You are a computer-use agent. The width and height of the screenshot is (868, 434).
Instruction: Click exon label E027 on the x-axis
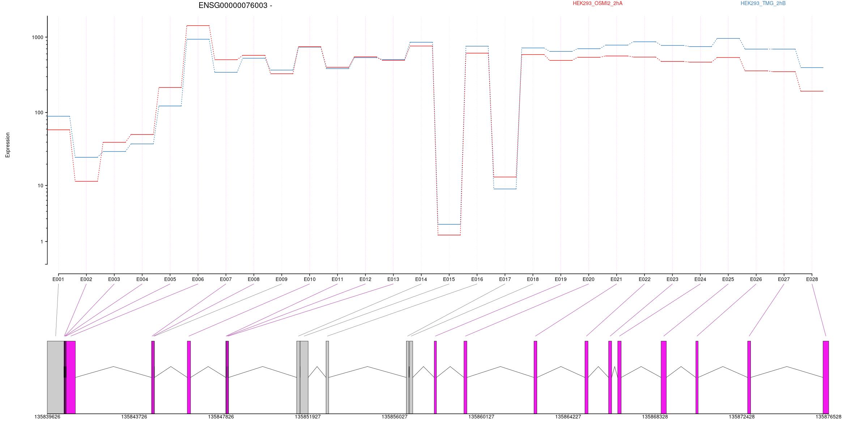(x=784, y=279)
